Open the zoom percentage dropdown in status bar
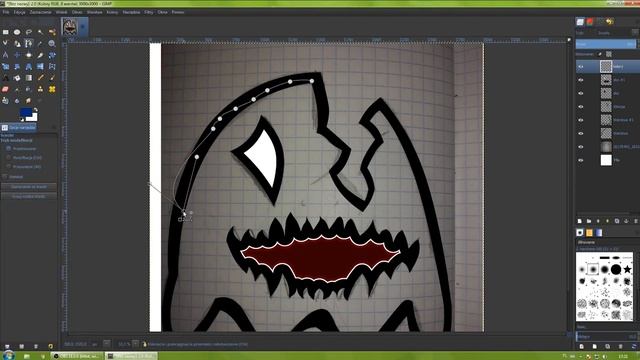Viewport: 640px width, 360px height. coord(136,344)
